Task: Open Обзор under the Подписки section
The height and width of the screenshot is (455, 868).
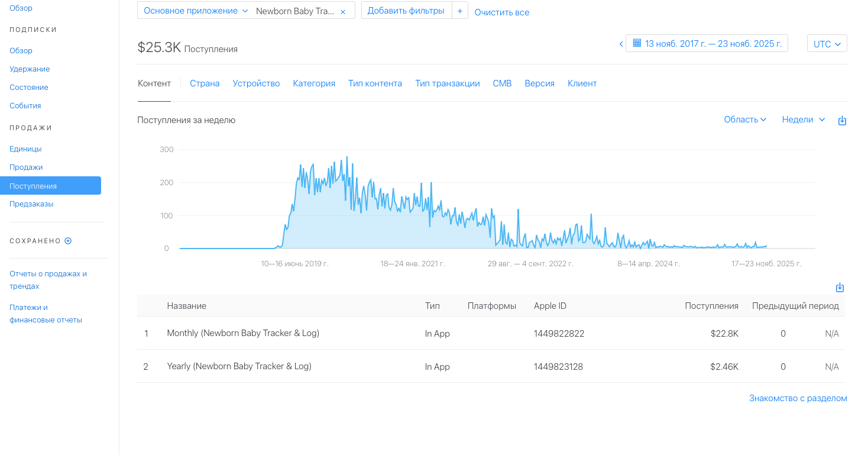Action: coord(21,51)
